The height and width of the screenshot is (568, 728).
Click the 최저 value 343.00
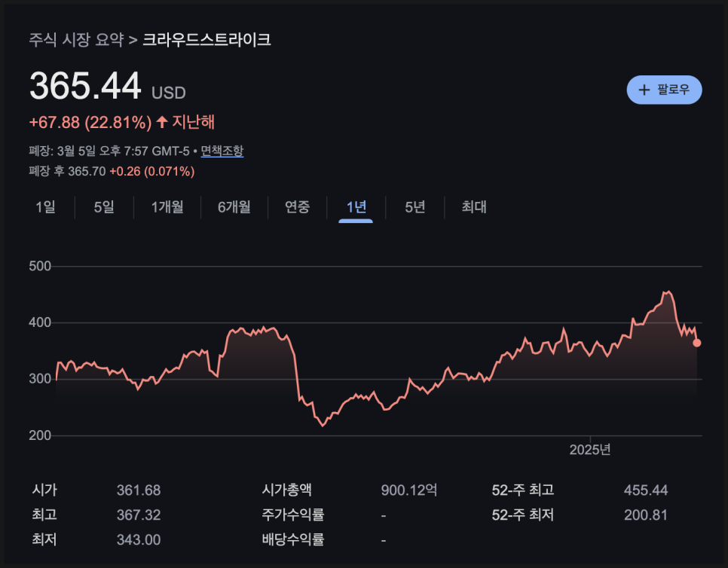pos(139,539)
